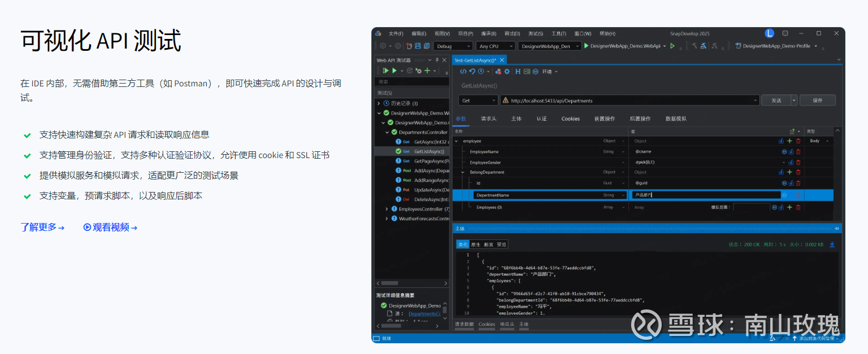Click the outlined start-without-debugging icon
Image resolution: width=868 pixels, height=354 pixels.
point(672,46)
